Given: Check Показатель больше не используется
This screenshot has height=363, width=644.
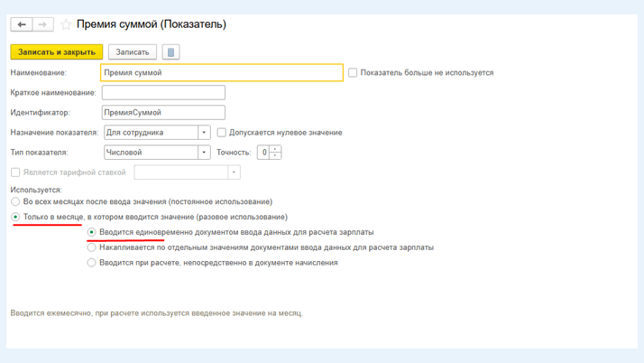Looking at the screenshot, I should (353, 73).
